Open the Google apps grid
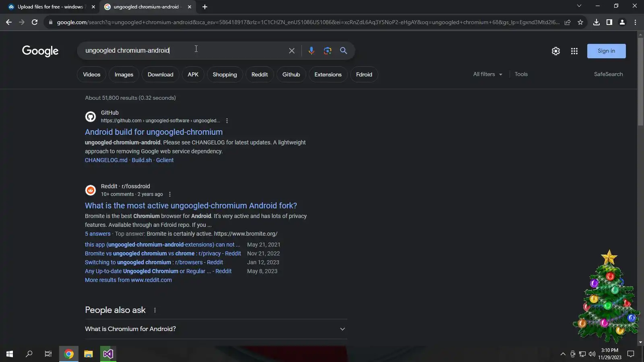Viewport: 644px width, 362px height. click(x=574, y=51)
